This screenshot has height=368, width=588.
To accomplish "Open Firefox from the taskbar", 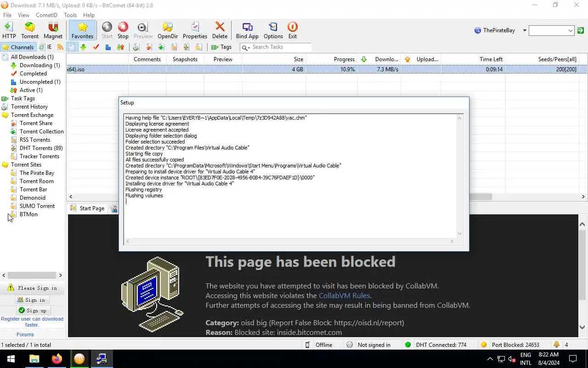I will [x=57, y=359].
